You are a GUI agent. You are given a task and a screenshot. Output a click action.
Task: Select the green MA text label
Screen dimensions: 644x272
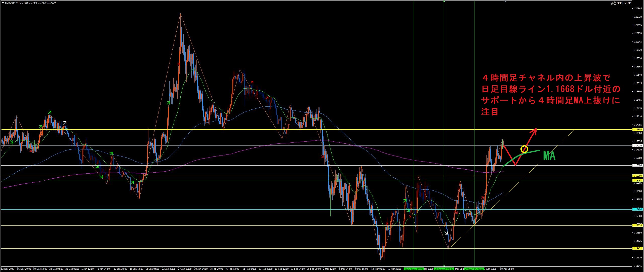549,156
